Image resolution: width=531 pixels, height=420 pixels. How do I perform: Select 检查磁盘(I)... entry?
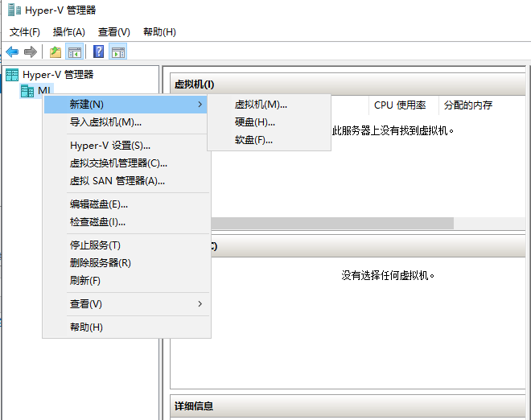click(126, 222)
